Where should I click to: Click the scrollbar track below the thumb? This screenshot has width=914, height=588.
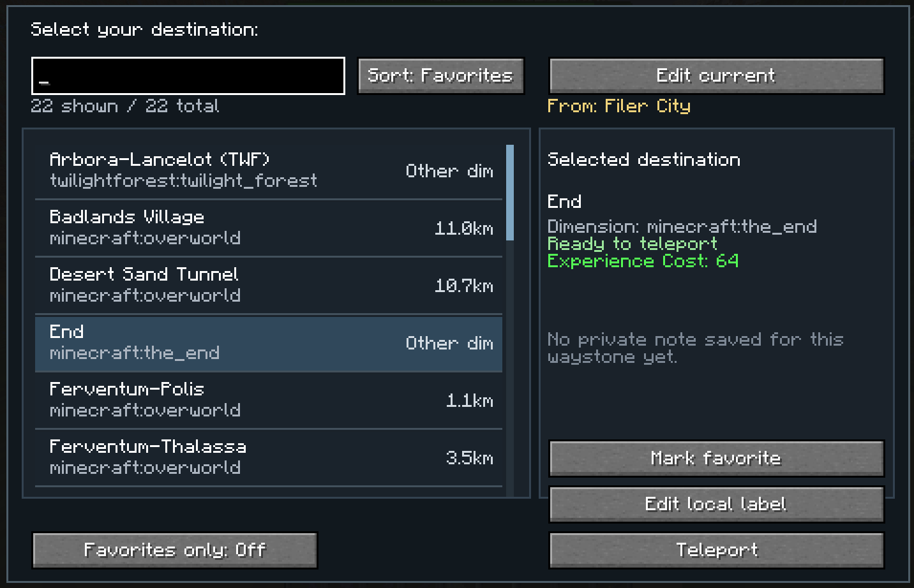tap(510, 369)
